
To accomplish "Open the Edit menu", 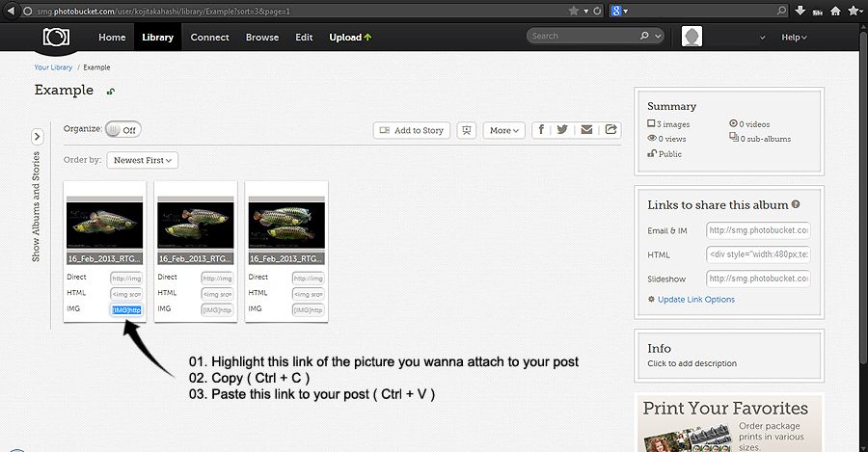I will [x=304, y=37].
